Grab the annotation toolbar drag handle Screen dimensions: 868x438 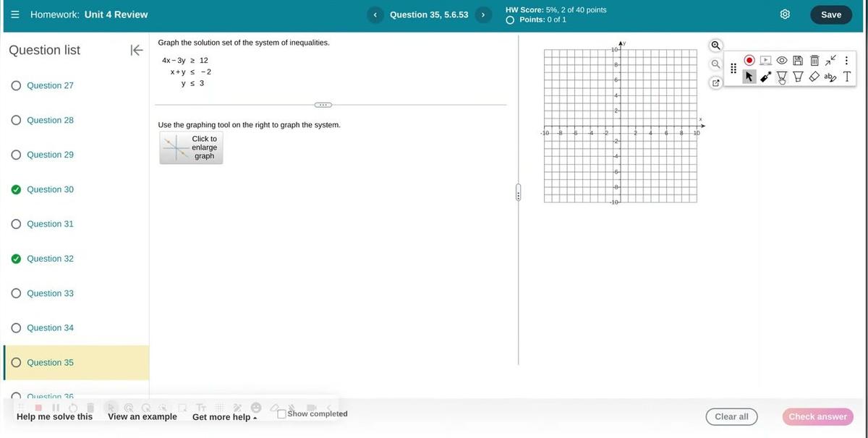tap(733, 68)
